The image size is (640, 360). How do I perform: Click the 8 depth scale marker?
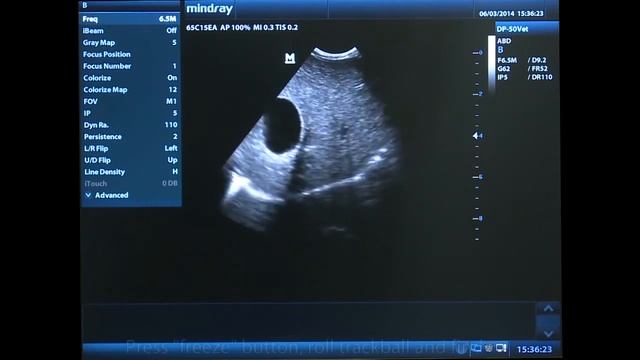(x=478, y=218)
